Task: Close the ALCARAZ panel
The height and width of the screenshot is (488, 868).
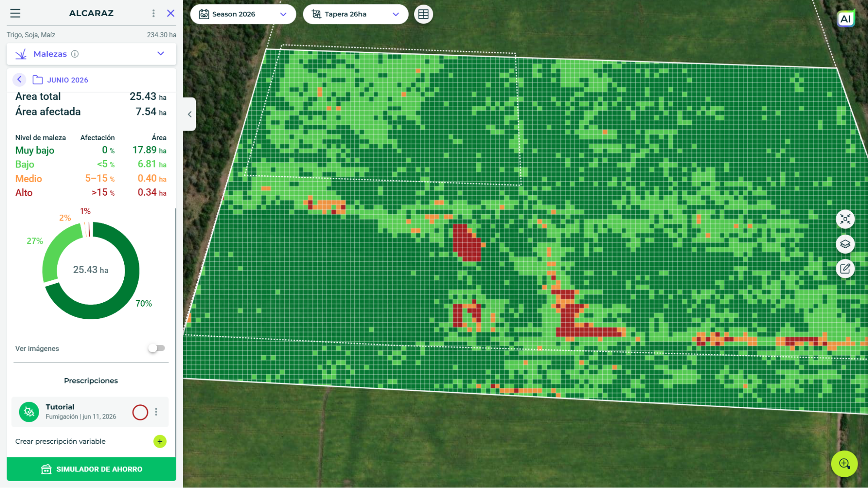Action: (x=171, y=13)
